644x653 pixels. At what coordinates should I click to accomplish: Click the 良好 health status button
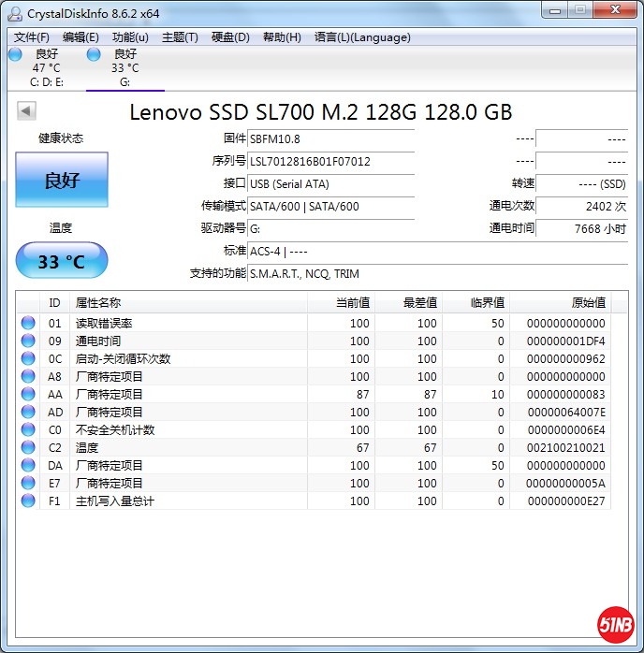(x=62, y=181)
